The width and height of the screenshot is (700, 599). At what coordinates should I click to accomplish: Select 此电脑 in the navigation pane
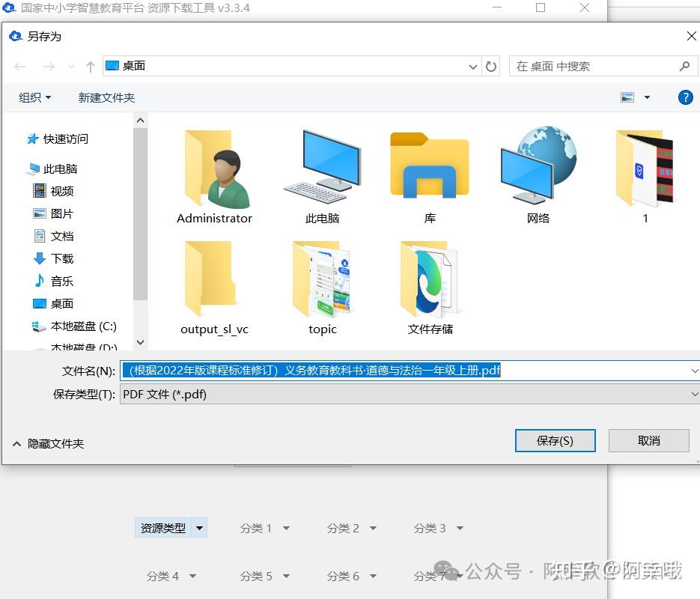(52, 168)
